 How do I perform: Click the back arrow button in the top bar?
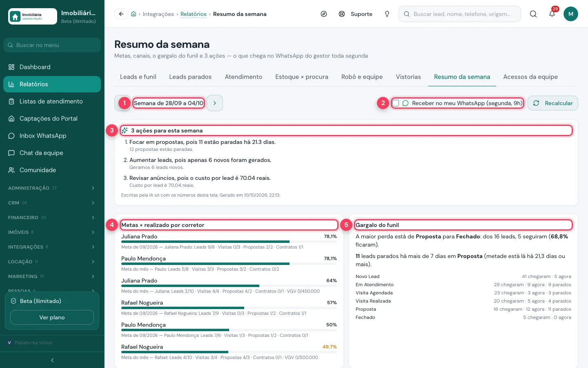click(x=121, y=14)
